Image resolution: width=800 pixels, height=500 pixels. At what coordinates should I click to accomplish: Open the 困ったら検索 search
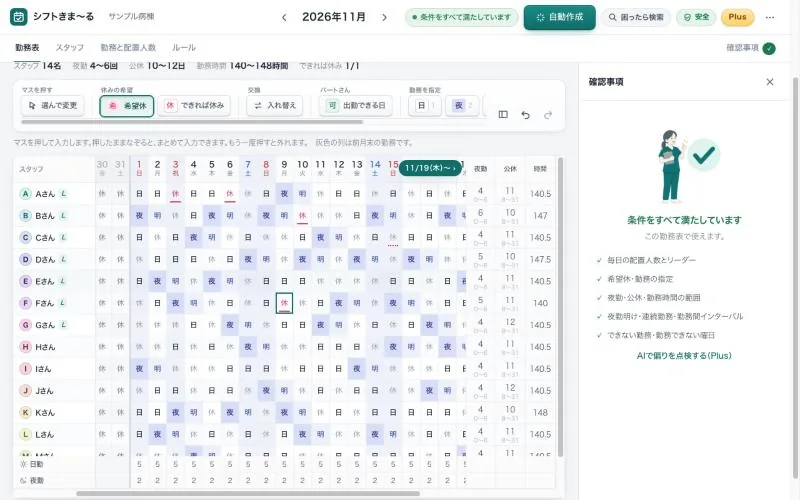[x=636, y=17]
